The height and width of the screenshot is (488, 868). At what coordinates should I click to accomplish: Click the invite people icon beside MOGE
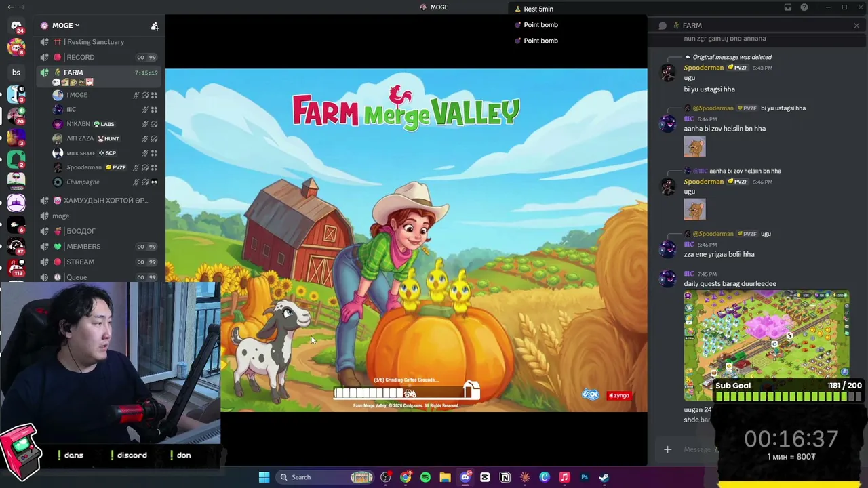coord(155,26)
